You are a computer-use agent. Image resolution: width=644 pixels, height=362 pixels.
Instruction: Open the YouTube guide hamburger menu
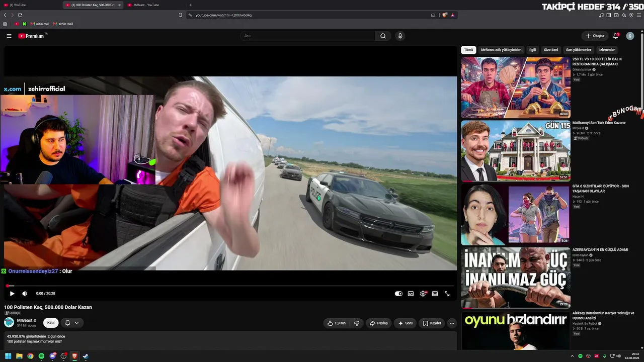[9, 36]
